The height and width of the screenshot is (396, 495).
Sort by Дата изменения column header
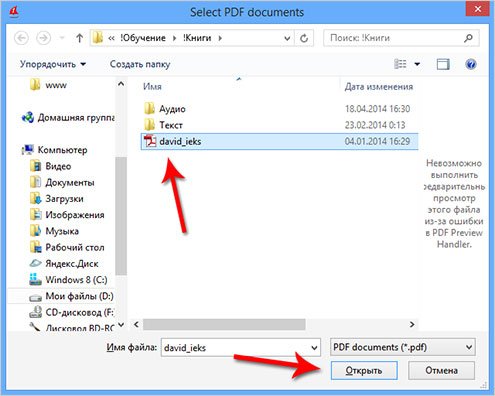(379, 87)
